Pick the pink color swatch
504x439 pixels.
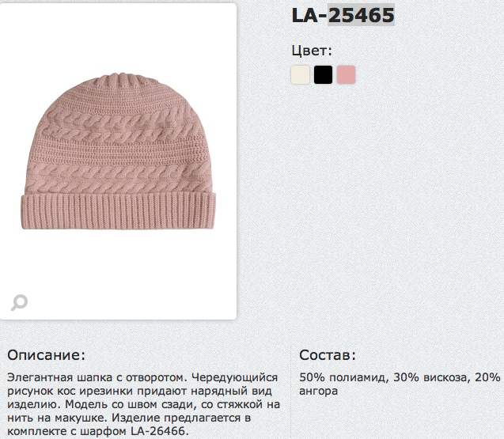pos(347,74)
